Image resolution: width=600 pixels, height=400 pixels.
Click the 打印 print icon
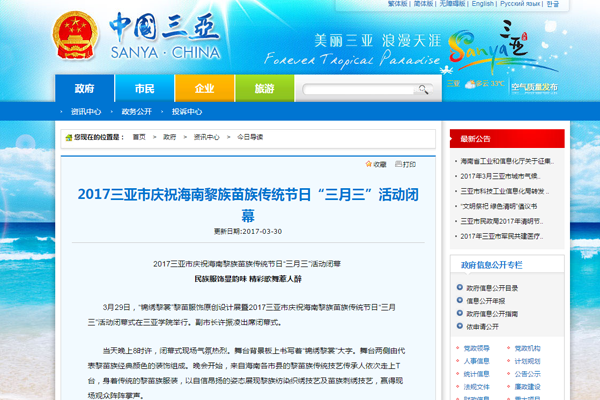[404, 164]
